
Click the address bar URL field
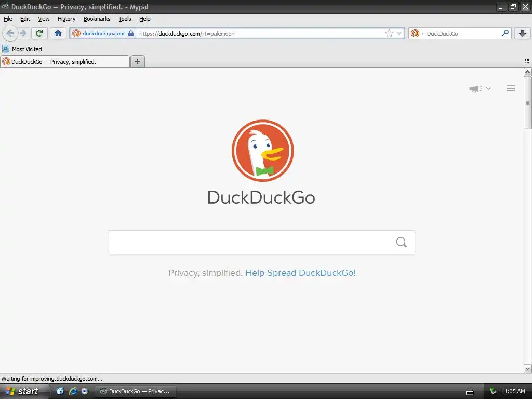coord(261,33)
